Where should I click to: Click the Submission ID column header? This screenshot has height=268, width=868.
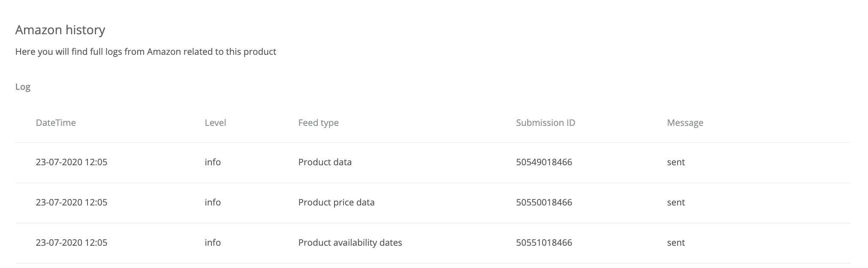(x=546, y=123)
